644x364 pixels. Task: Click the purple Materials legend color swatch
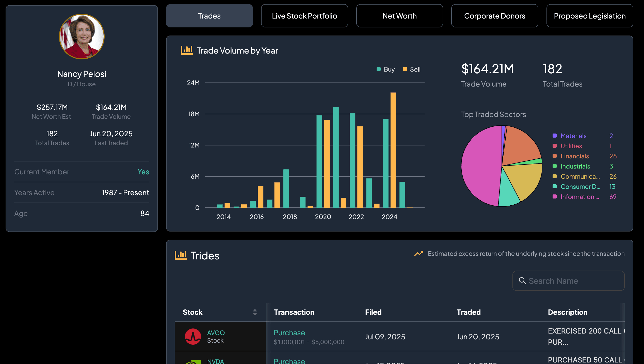pyautogui.click(x=555, y=136)
